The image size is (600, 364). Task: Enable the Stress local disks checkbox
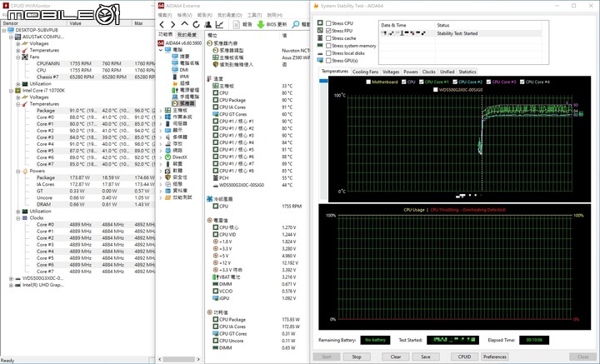[x=328, y=53]
